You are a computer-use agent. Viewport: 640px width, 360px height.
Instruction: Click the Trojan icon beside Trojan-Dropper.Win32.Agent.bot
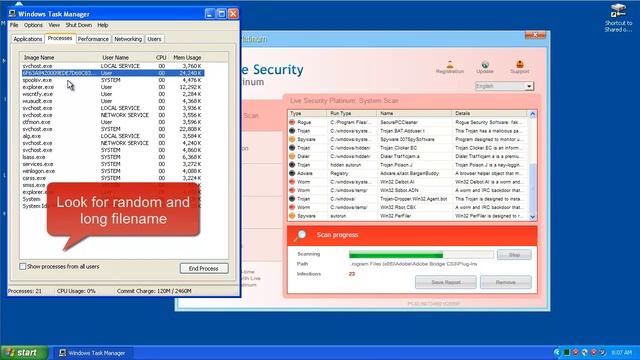pos(292,198)
